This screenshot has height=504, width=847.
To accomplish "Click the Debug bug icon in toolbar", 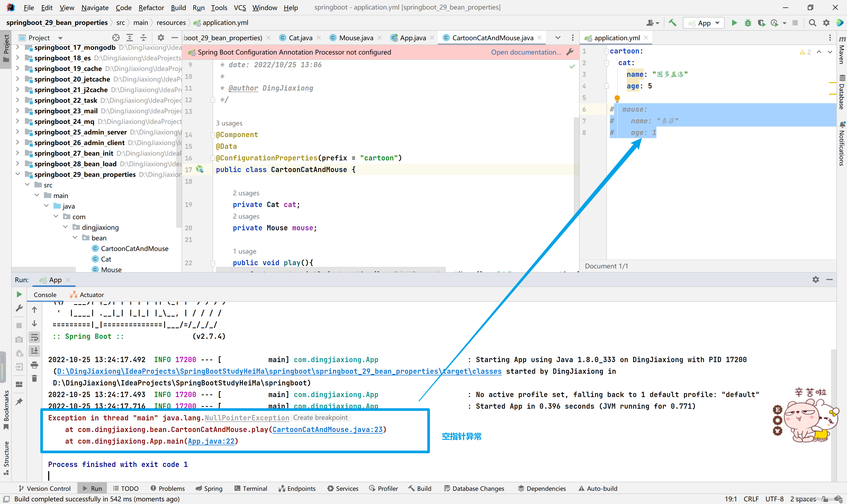I will click(747, 23).
